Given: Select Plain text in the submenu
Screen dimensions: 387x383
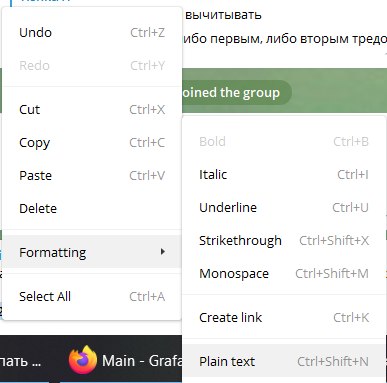Looking at the screenshot, I should [x=284, y=361].
